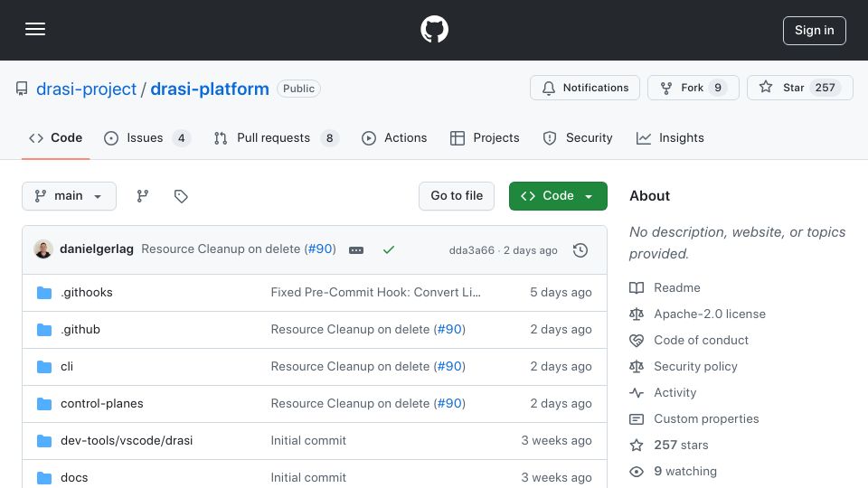The width and height of the screenshot is (868, 488).
Task: View branches via the branch icon
Action: coord(143,196)
